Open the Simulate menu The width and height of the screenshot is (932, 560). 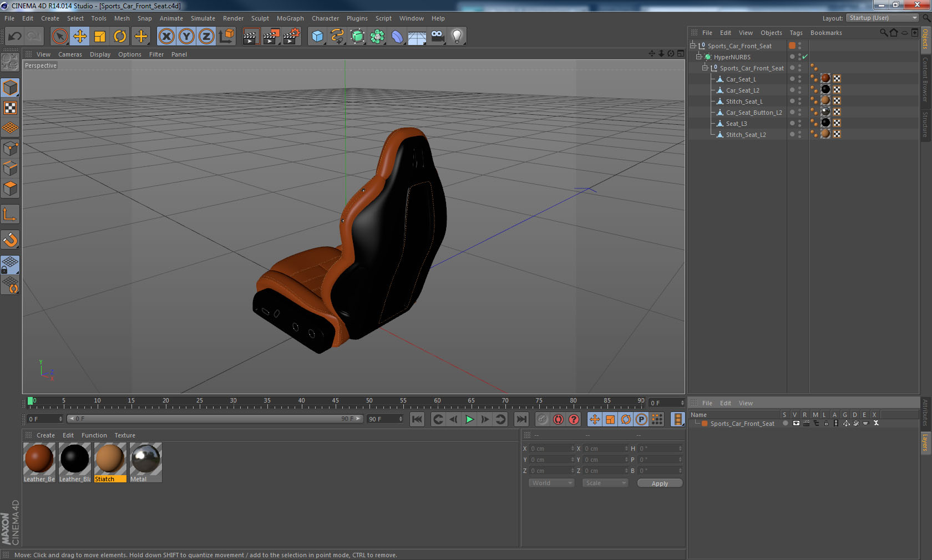tap(202, 18)
